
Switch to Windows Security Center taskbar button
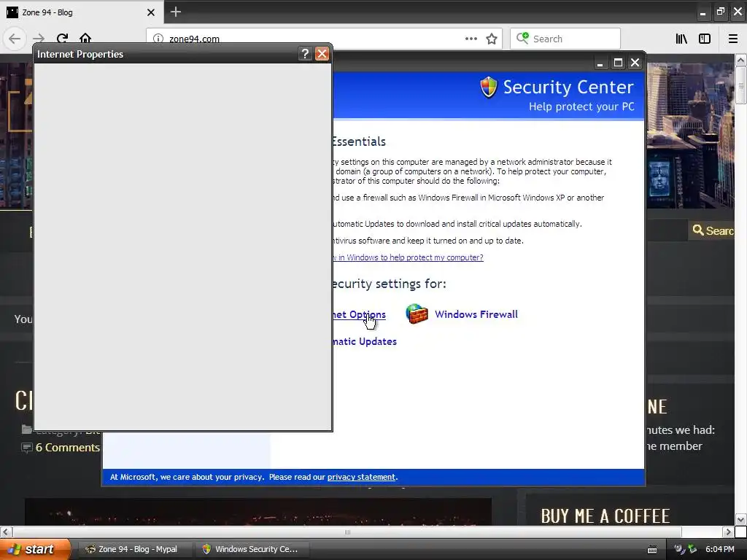tap(252, 549)
